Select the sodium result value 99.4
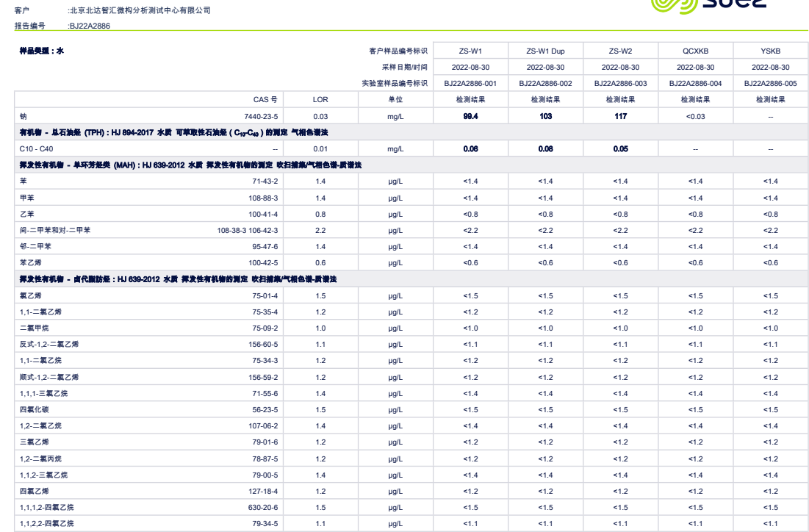Screen dimensions: 809x532 [x=470, y=116]
